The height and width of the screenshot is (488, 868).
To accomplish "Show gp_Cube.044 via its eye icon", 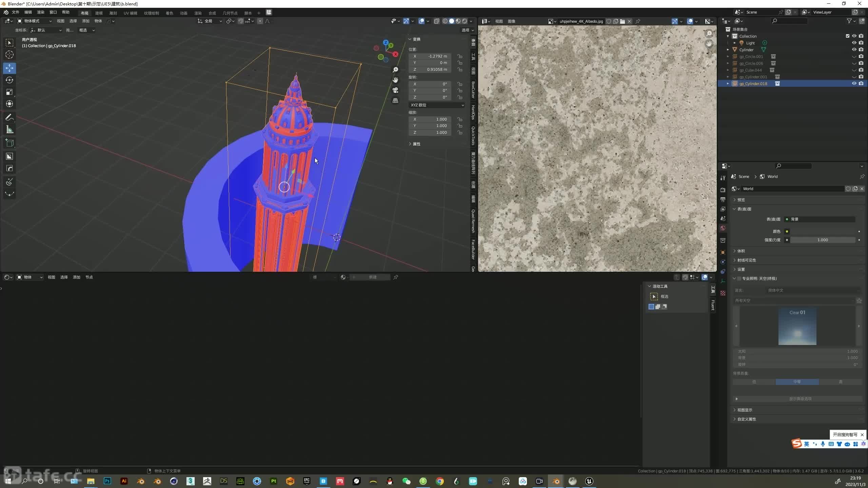I will (854, 70).
